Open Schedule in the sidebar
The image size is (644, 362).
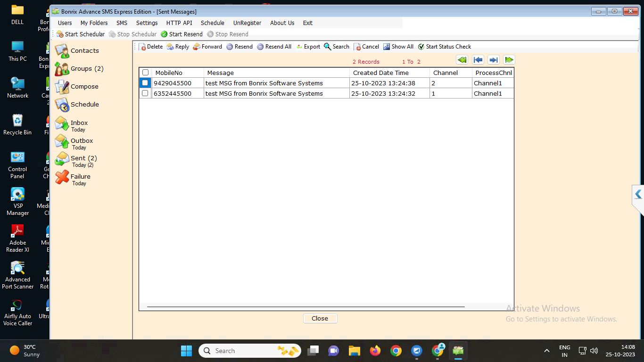point(77,105)
